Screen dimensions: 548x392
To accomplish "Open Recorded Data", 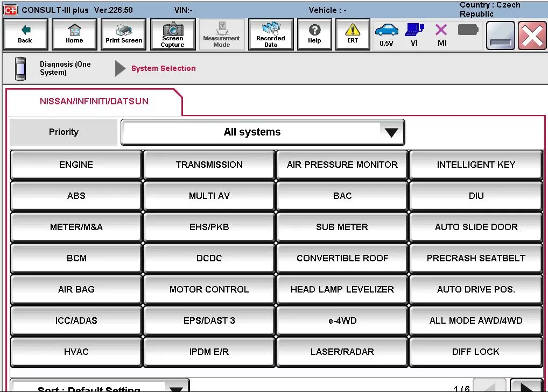I will 271,34.
